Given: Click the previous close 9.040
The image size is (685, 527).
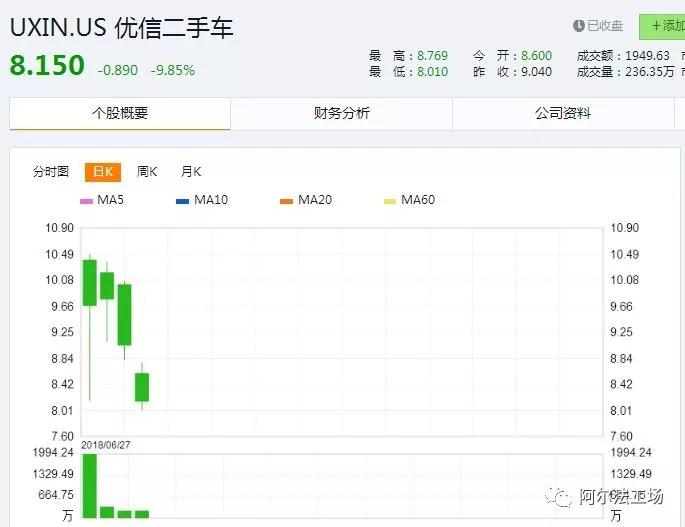Looking at the screenshot, I should tap(536, 71).
